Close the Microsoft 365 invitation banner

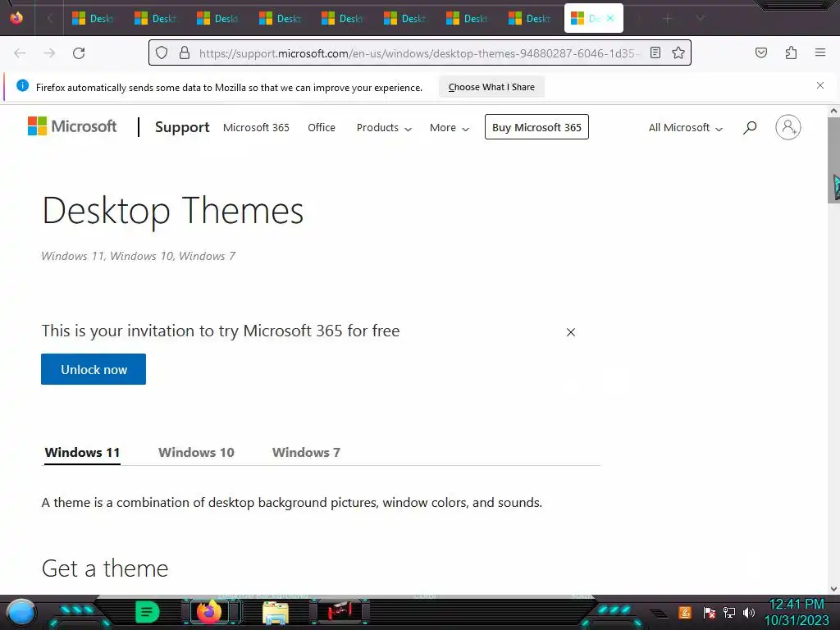(571, 332)
